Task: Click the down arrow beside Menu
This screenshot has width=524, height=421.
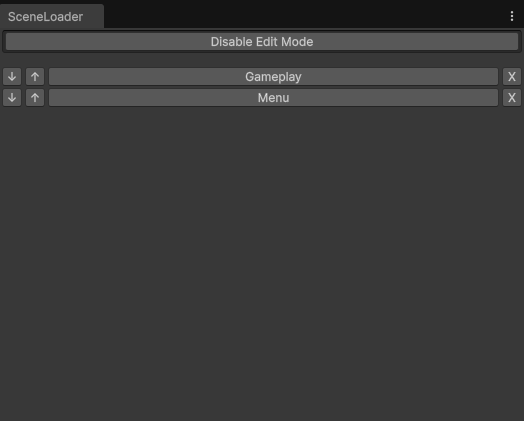Action: (12, 98)
